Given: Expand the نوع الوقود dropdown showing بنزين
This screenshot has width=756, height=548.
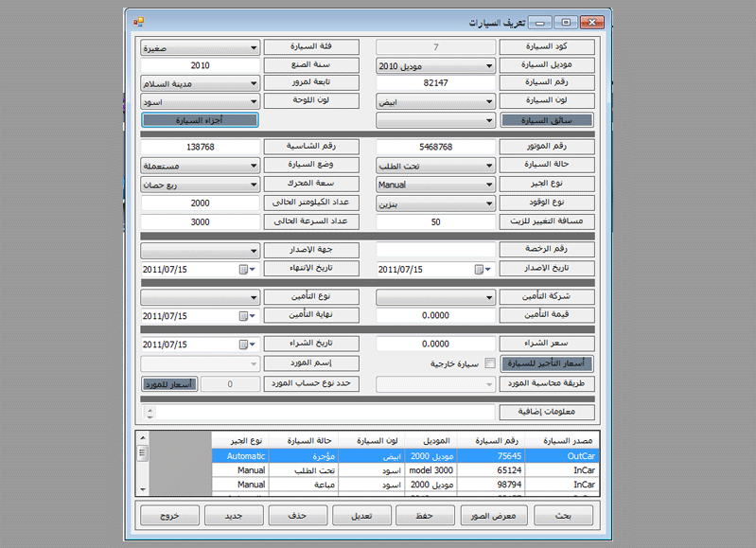Looking at the screenshot, I should 436,203.
